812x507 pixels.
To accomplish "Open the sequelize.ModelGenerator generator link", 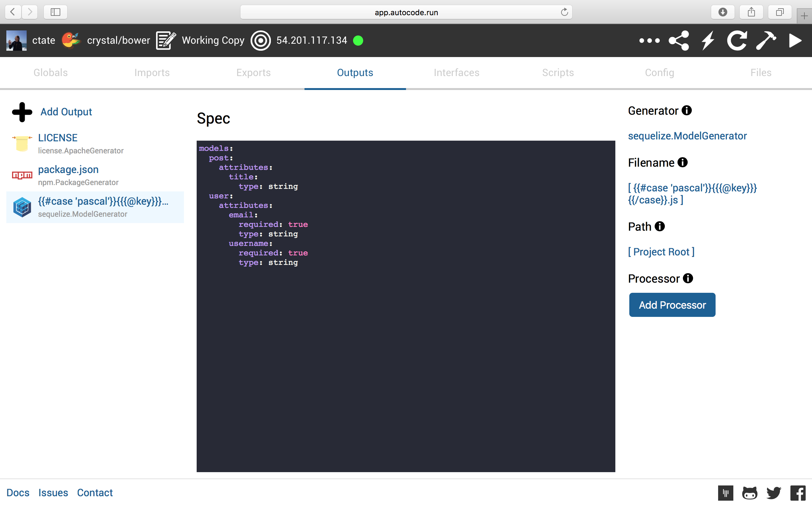I will click(x=687, y=136).
